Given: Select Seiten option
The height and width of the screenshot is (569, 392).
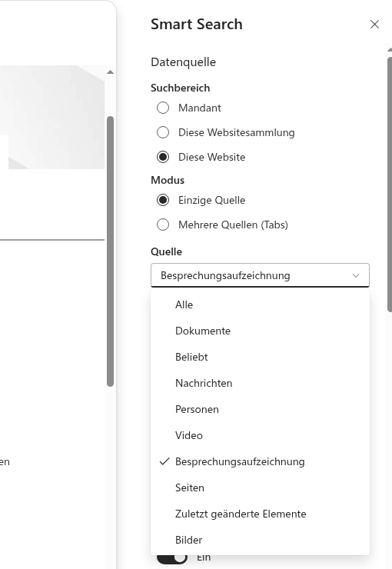Looking at the screenshot, I should tap(260, 487).
